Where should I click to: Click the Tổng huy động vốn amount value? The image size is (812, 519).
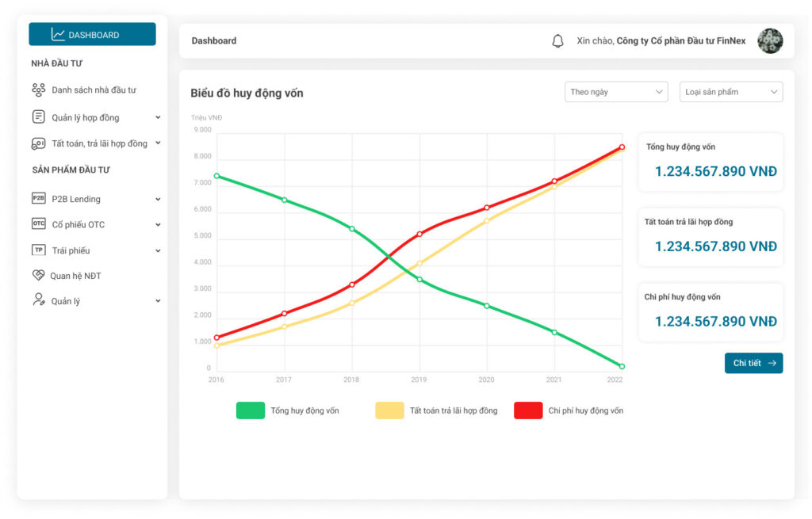pos(716,171)
